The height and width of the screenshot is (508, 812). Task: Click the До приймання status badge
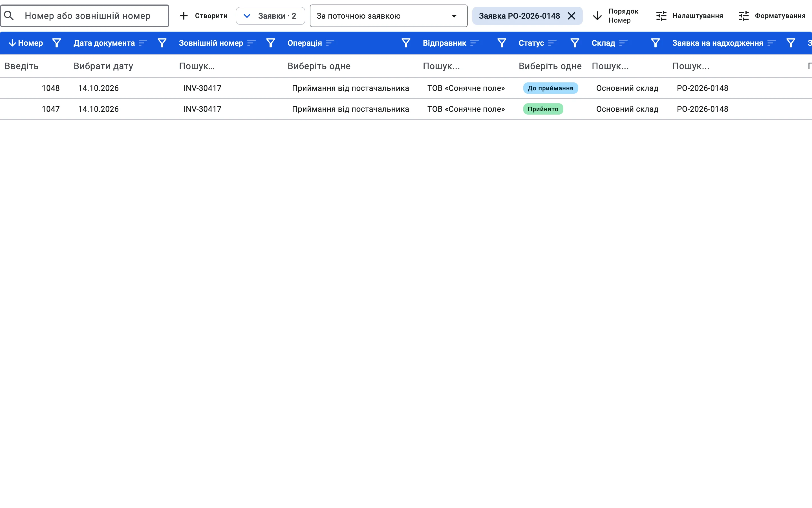(550, 88)
